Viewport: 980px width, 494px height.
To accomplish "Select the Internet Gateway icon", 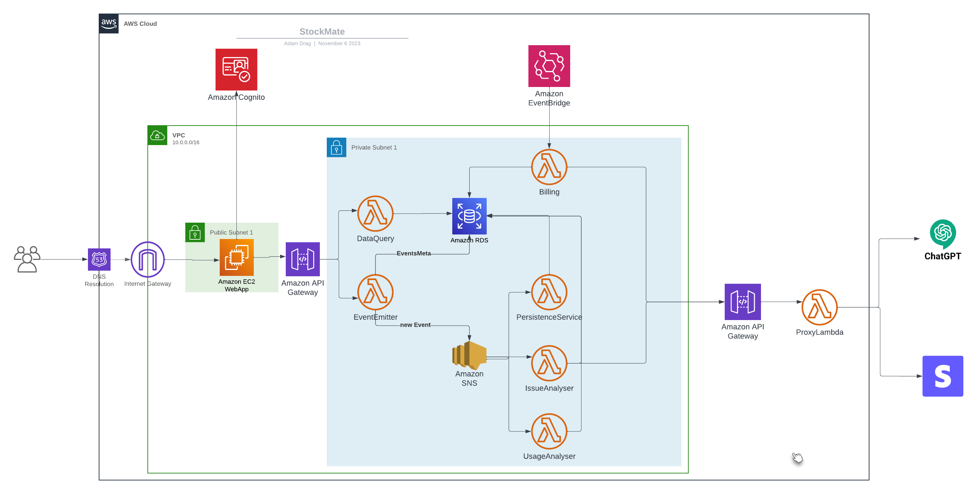I will pos(148,260).
